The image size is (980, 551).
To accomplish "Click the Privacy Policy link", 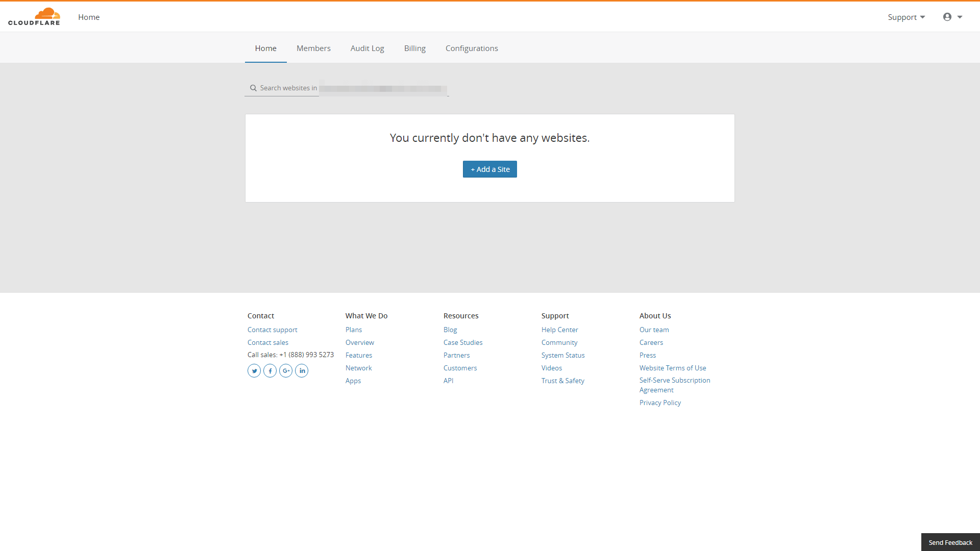I will 659,403.
